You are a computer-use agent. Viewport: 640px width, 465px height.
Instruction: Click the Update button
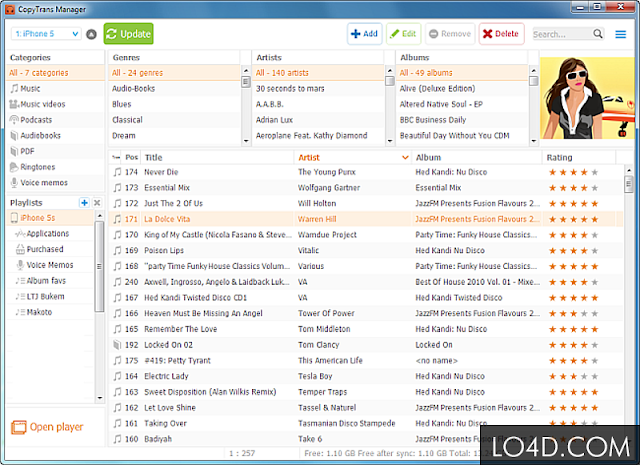(x=129, y=34)
